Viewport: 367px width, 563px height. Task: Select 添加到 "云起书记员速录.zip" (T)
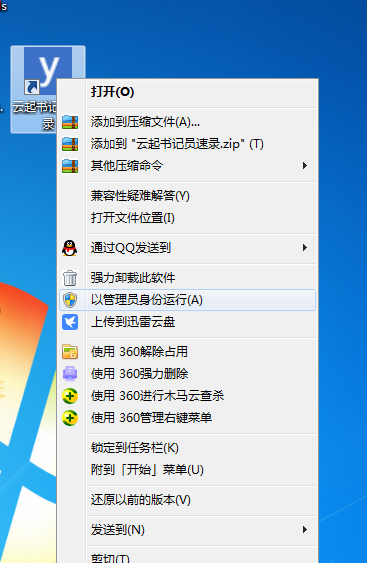pyautogui.click(x=187, y=144)
